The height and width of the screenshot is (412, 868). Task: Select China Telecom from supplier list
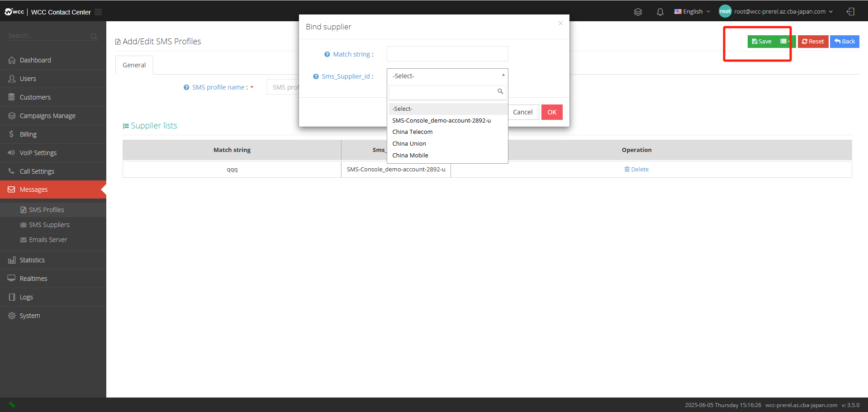click(448, 132)
